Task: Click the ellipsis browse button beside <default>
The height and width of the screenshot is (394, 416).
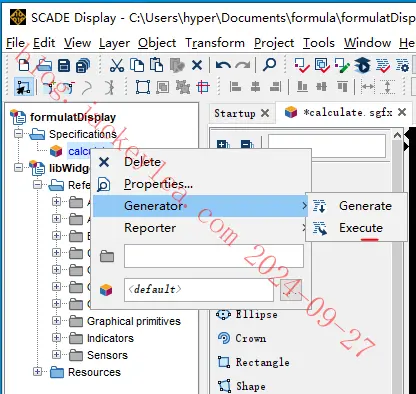Action: click(x=291, y=290)
